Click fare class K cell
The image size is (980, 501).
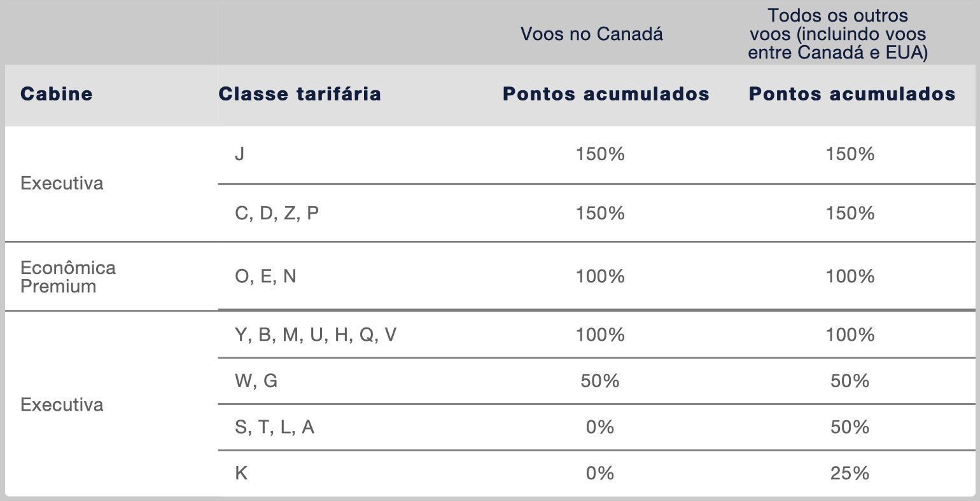coord(241,473)
